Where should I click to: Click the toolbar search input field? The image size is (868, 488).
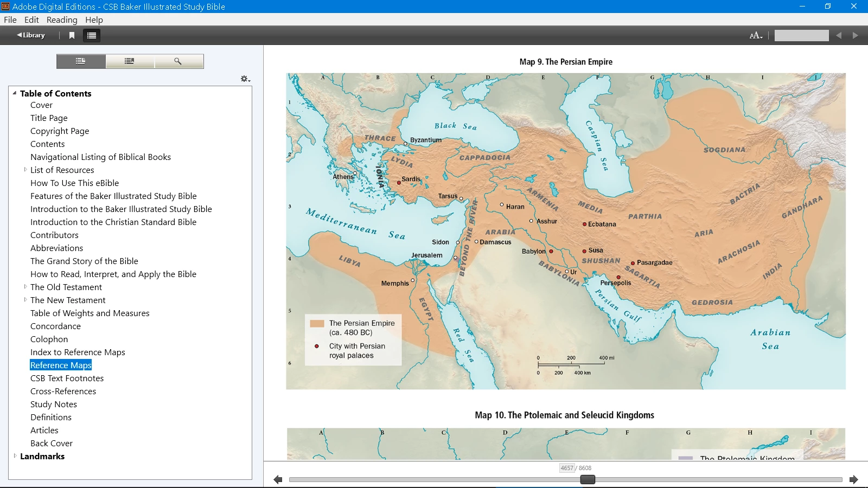point(801,35)
